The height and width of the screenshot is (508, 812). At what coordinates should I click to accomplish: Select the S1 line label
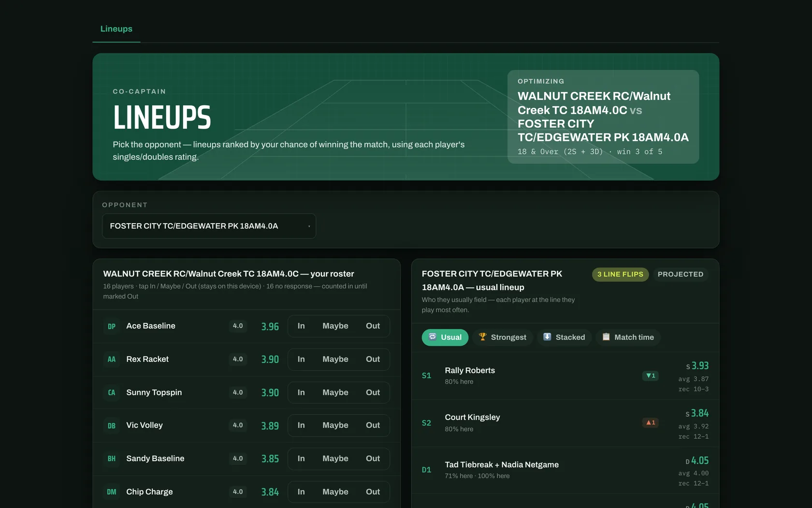point(426,376)
